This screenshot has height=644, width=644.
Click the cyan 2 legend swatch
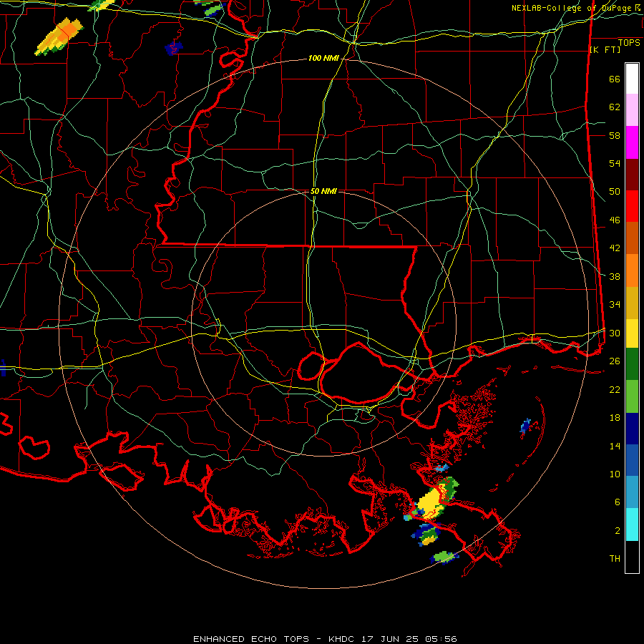[632, 525]
